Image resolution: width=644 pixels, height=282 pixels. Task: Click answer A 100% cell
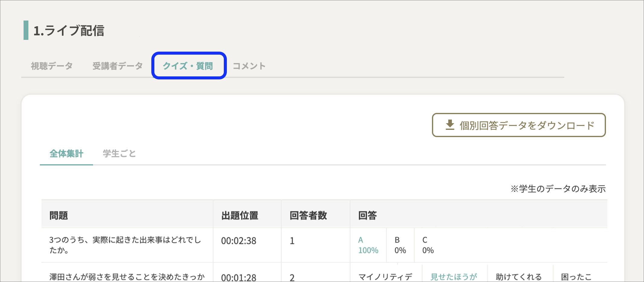(368, 245)
